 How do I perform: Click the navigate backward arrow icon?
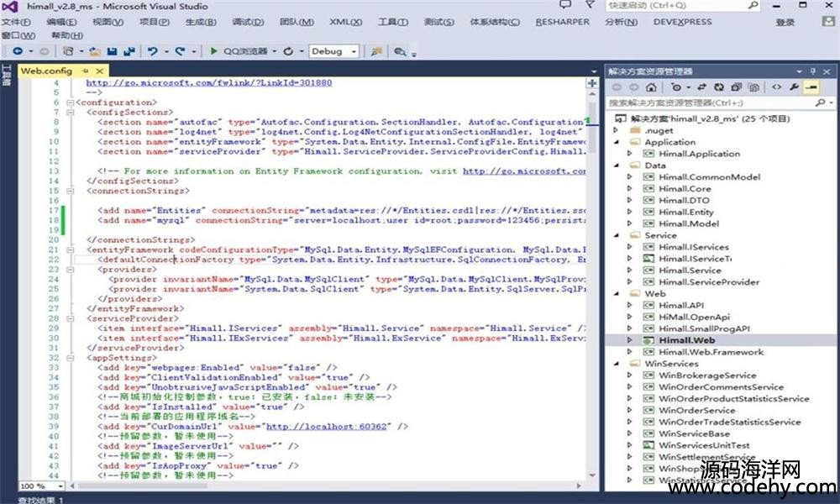(18, 51)
